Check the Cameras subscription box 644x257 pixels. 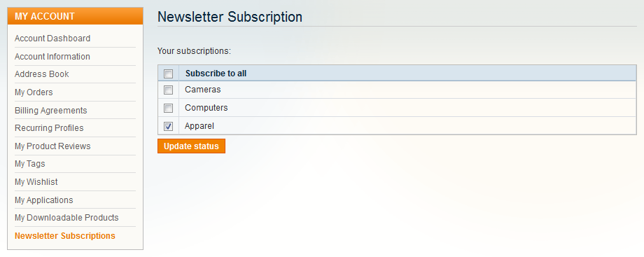pyautogui.click(x=169, y=90)
